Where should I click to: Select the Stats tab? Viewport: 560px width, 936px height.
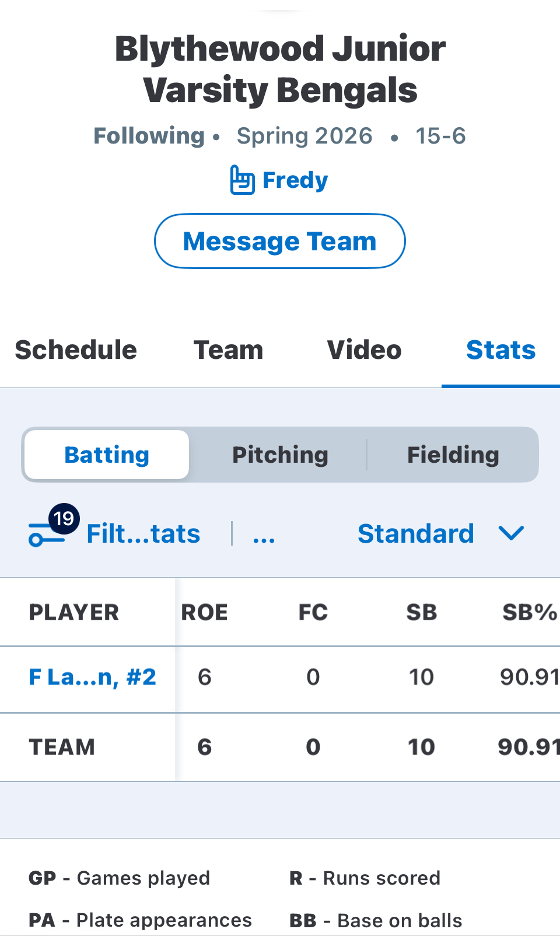pos(501,350)
